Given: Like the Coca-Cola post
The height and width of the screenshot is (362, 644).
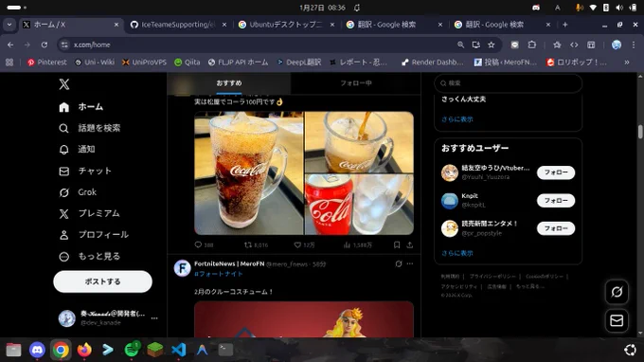Looking at the screenshot, I should click(304, 244).
